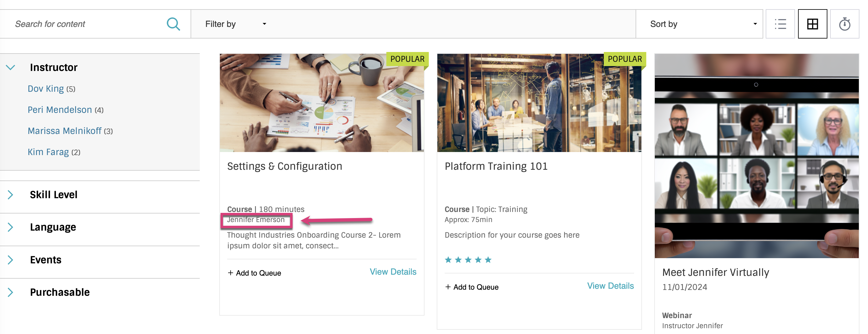Click the Skill Level heading text

(x=53, y=195)
